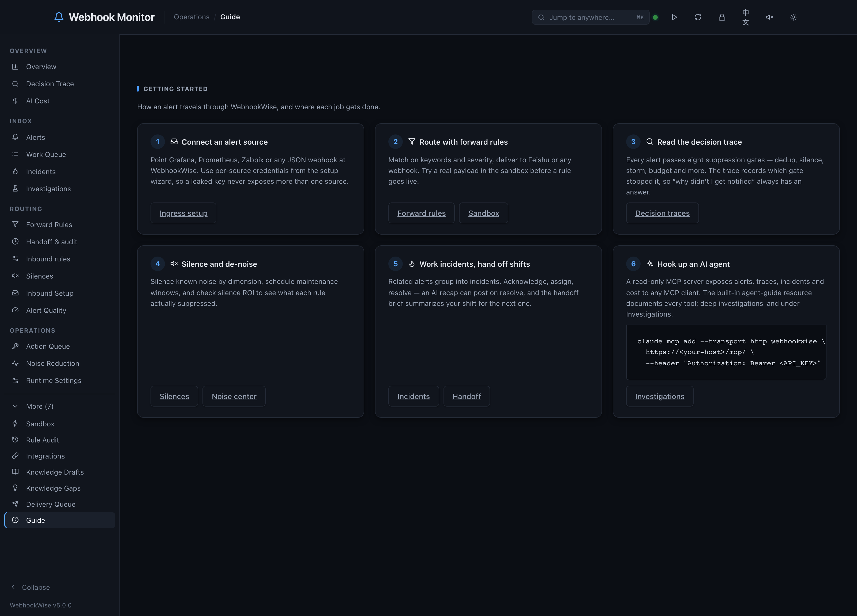This screenshot has width=857, height=616.
Task: Click the Operations breadcrumb
Action: click(191, 17)
